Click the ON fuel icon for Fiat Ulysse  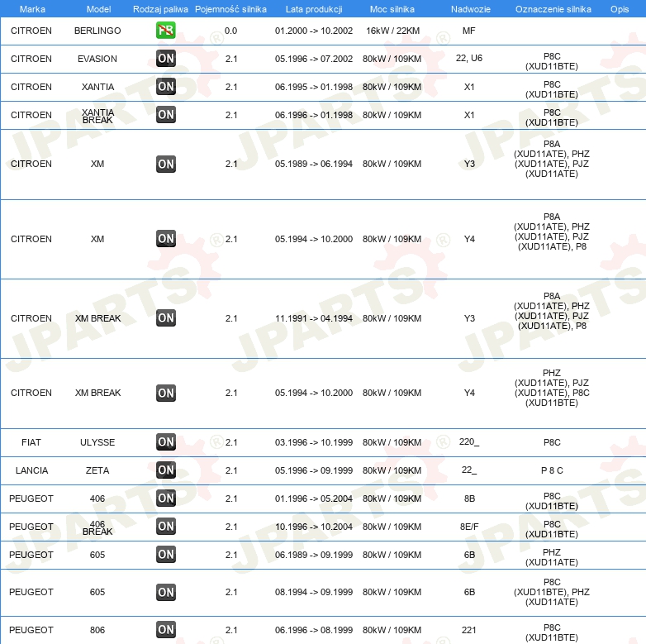(166, 441)
